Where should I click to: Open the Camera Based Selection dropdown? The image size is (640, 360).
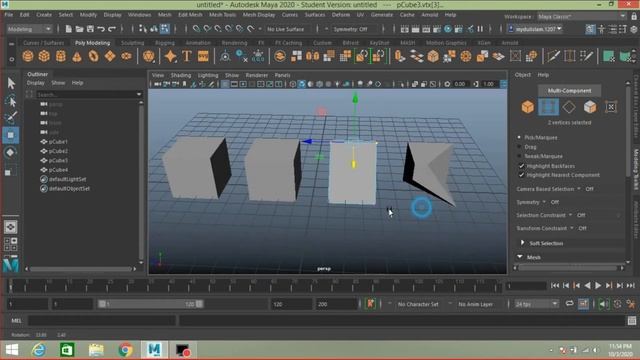pos(578,189)
